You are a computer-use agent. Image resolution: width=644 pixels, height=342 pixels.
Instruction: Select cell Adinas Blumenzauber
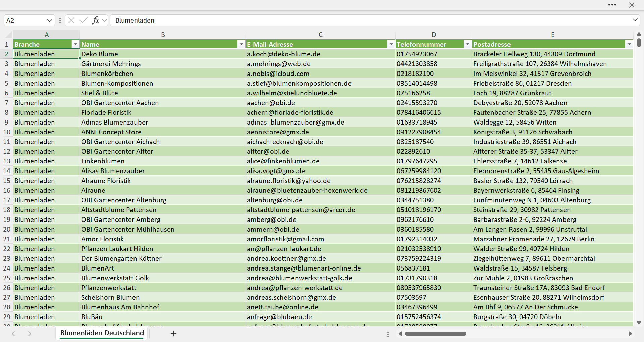(163, 122)
